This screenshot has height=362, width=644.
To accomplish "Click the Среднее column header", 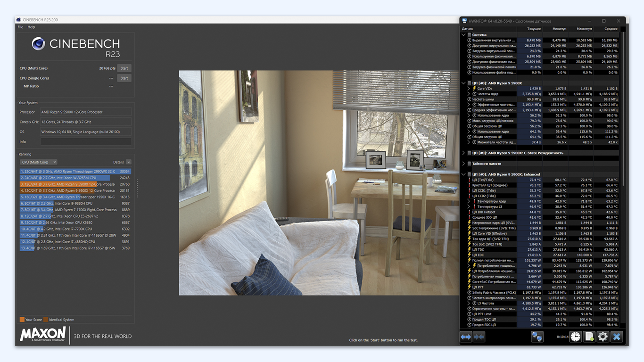I will 606,29.
